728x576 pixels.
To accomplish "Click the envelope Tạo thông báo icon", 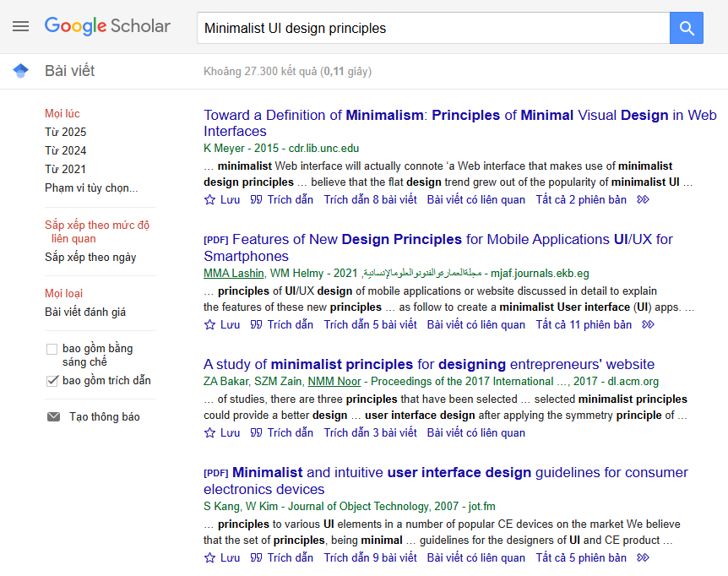I will (x=54, y=417).
